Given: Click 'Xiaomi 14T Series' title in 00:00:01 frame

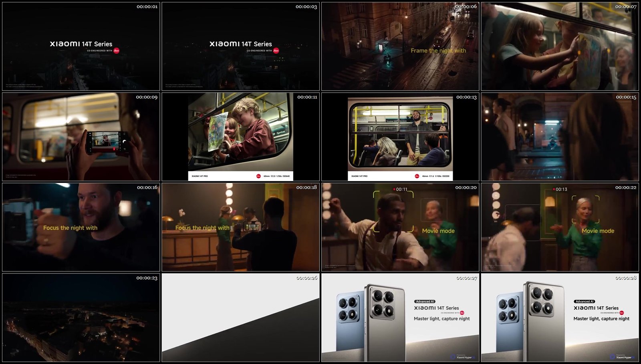Looking at the screenshot, I should point(81,44).
